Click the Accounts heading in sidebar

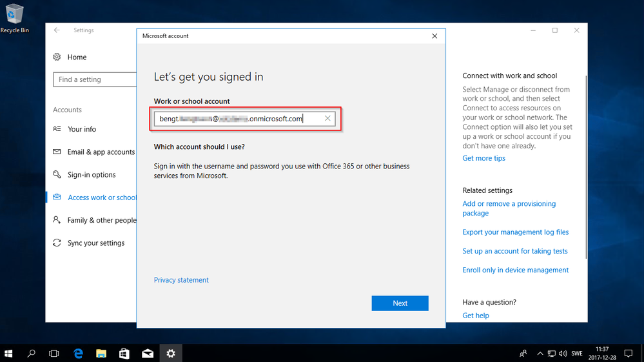click(67, 110)
